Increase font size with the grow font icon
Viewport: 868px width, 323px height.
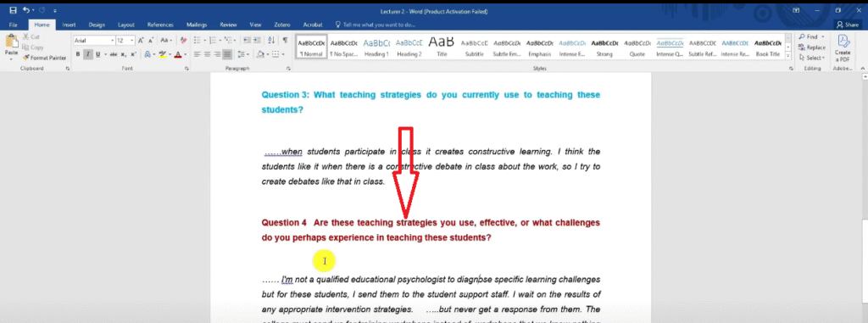click(141, 41)
